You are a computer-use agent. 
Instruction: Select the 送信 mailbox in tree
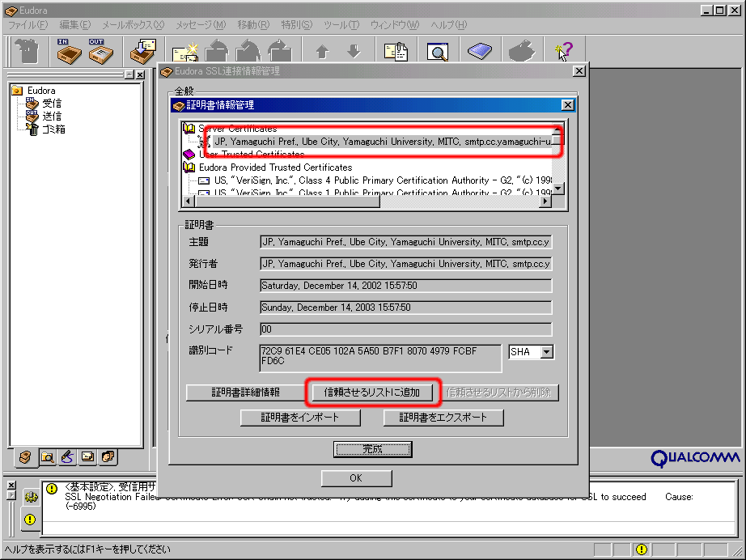click(52, 116)
